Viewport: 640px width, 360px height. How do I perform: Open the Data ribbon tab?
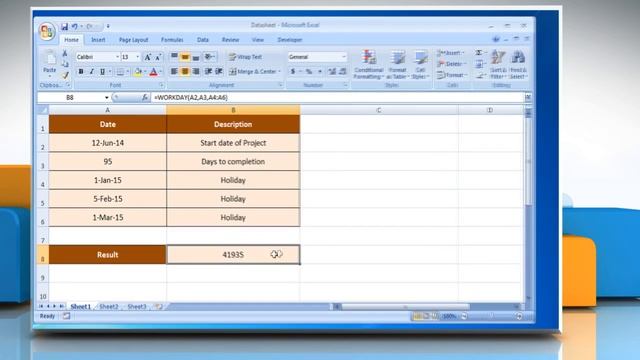point(202,40)
